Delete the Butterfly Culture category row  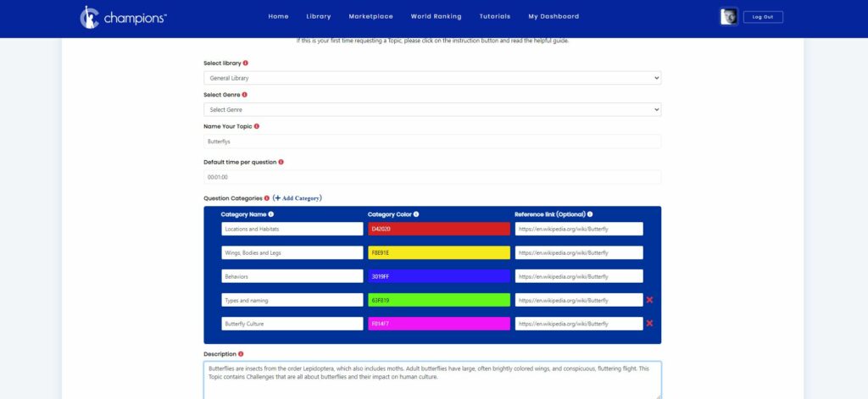649,324
